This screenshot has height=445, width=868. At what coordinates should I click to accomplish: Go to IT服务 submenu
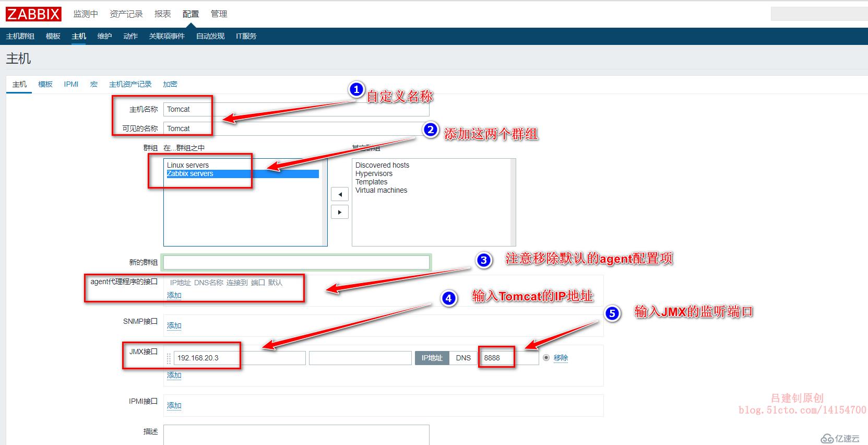pyautogui.click(x=246, y=36)
